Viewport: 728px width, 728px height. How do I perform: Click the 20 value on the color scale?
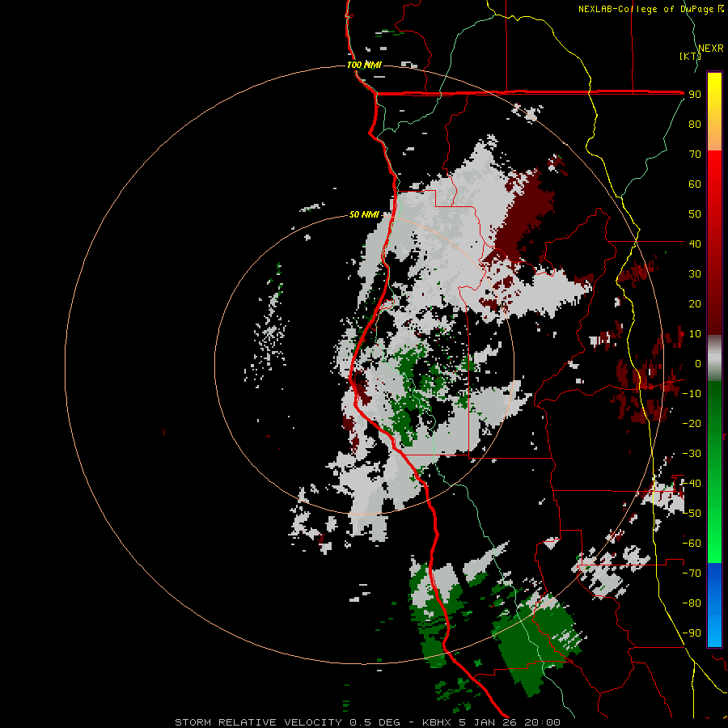[695, 303]
